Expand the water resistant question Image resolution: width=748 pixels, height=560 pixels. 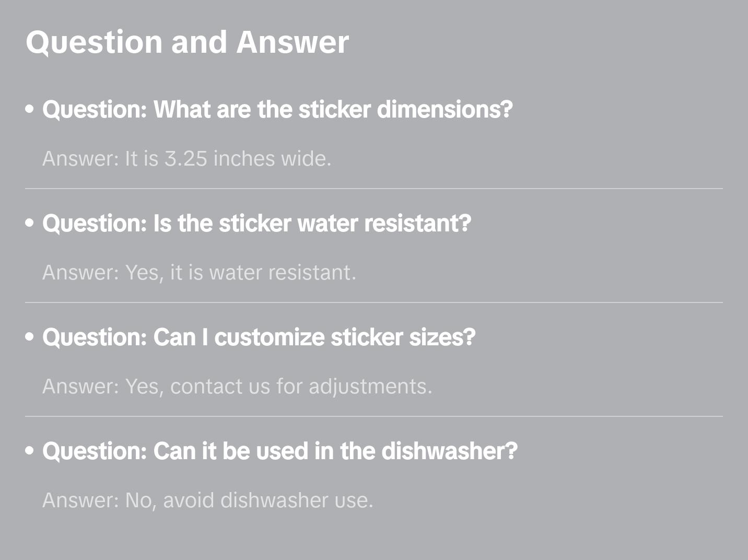[x=256, y=224]
